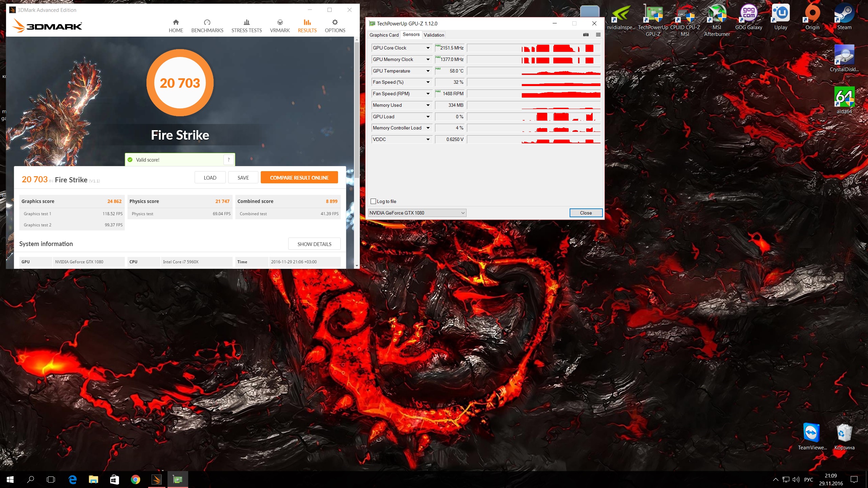This screenshot has width=868, height=488.
Task: Open the GPU-Z hamburger menu icon
Action: click(598, 35)
